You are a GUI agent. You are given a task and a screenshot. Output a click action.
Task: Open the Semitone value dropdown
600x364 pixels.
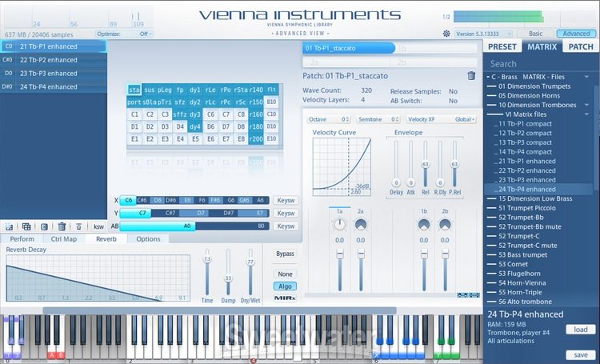378,119
